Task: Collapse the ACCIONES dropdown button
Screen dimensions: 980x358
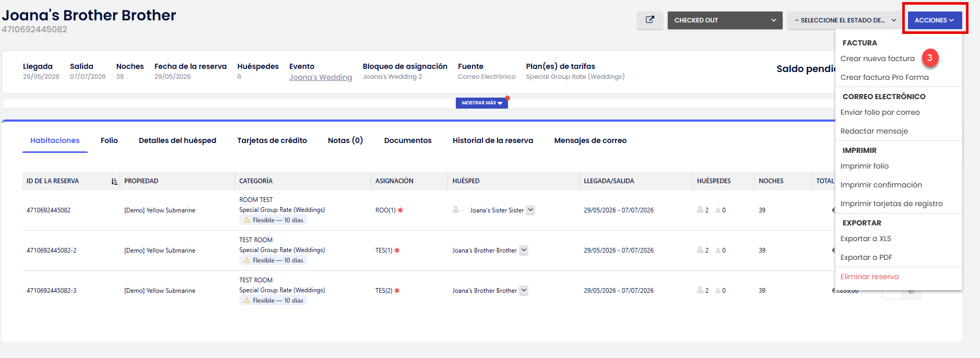Action: [x=935, y=20]
